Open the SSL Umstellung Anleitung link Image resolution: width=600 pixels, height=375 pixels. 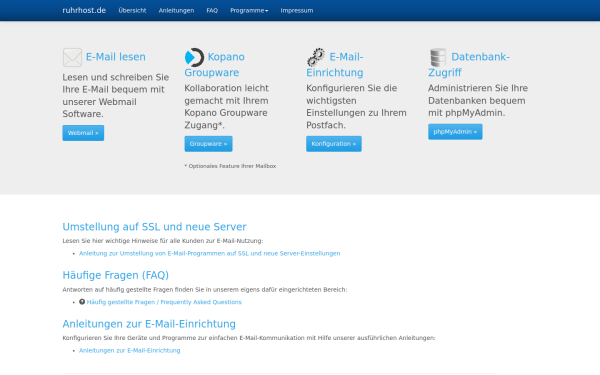210,253
